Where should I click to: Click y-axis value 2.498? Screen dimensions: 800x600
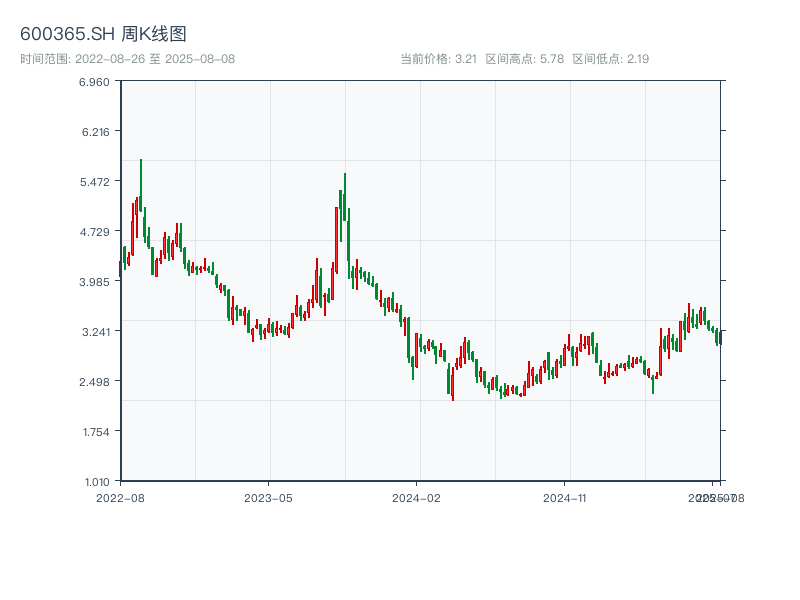(x=95, y=382)
